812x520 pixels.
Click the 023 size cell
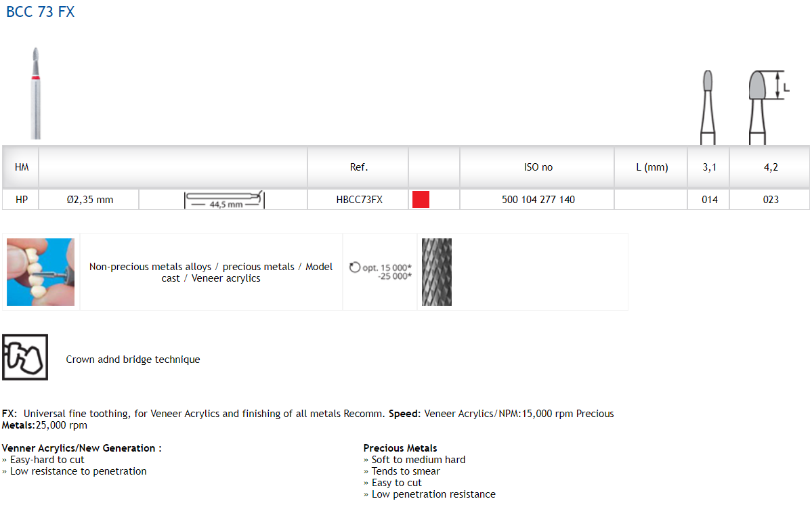click(771, 200)
